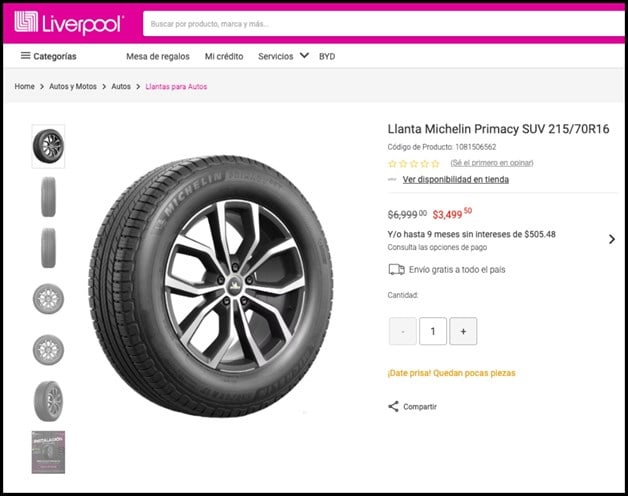Expand payment options chevron arrow
628x496 pixels.
[x=611, y=239]
